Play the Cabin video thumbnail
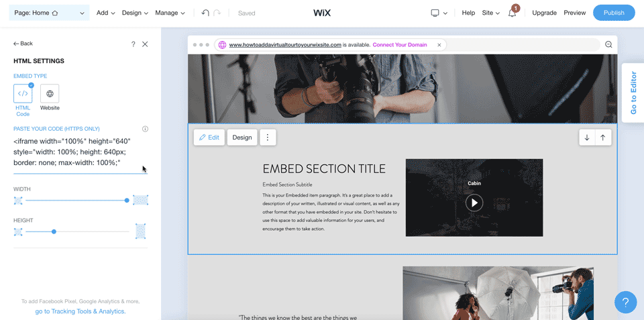This screenshot has width=644, height=320. [474, 203]
